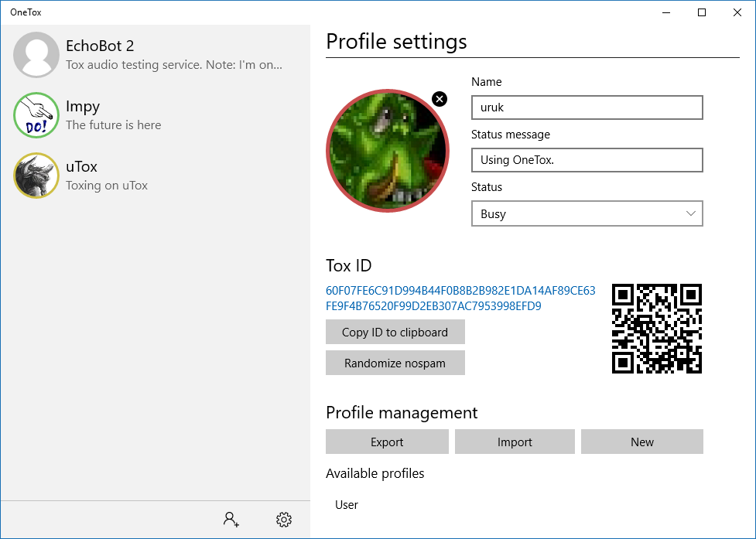Click the Tox ID heading
Viewport: 756px width, 539px height.
(x=348, y=266)
